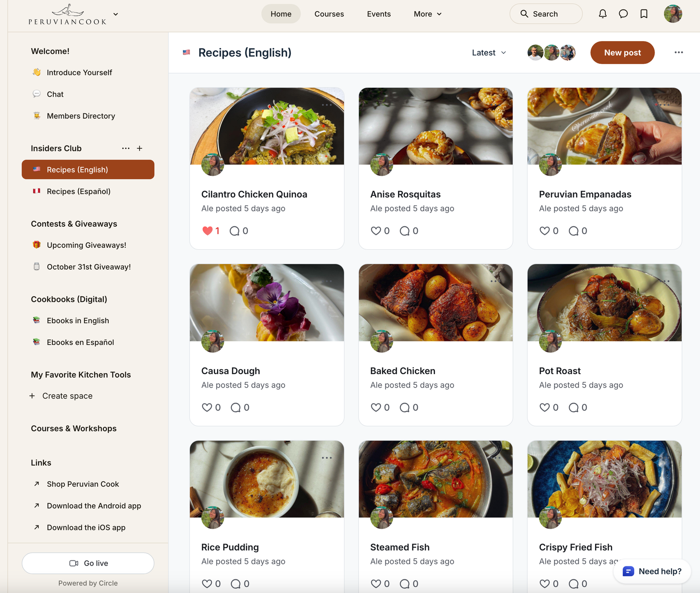Click the plus icon beside Insiders Club

pyautogui.click(x=140, y=148)
